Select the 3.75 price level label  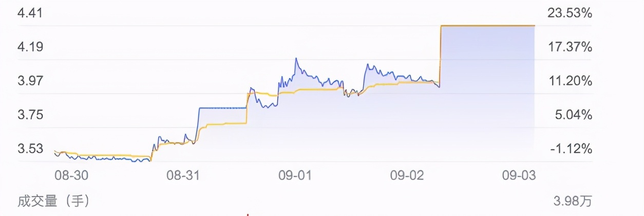point(30,115)
